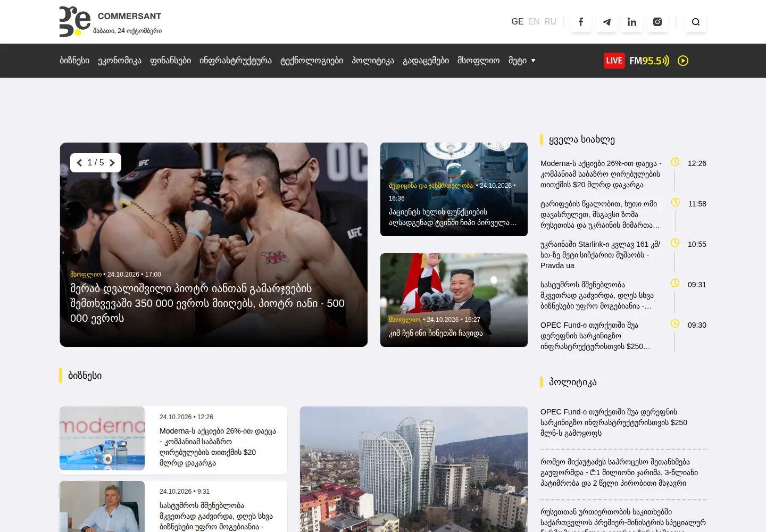Open the 3-year prison sentence politics headline

(x=619, y=472)
